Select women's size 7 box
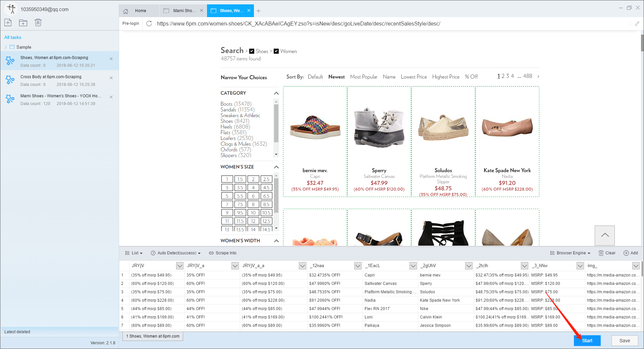644x349 pixels. tap(227, 204)
